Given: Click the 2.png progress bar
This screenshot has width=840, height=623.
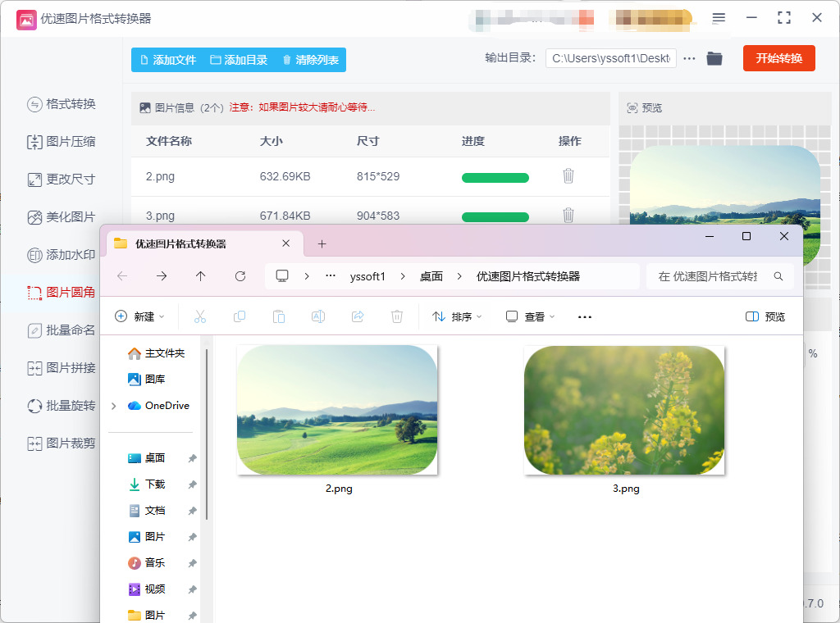Looking at the screenshot, I should pyautogui.click(x=495, y=178).
